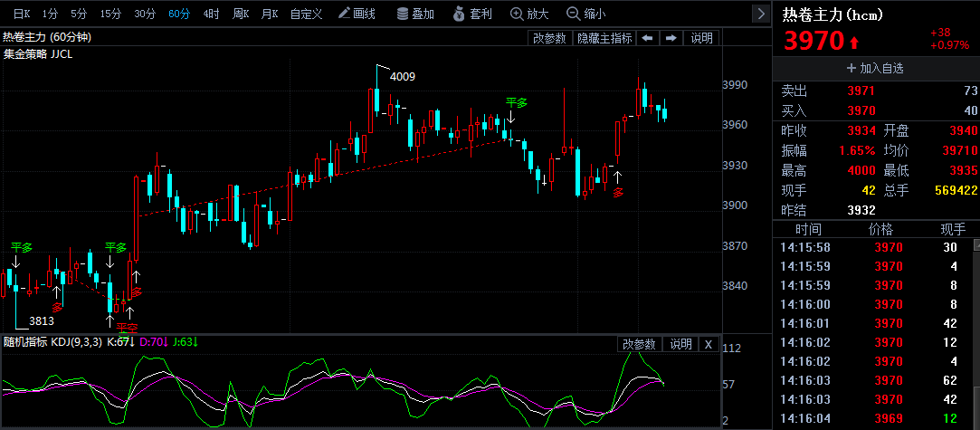Click the right arrow in main chart header
This screenshot has width=980, height=430.
pyautogui.click(x=671, y=38)
